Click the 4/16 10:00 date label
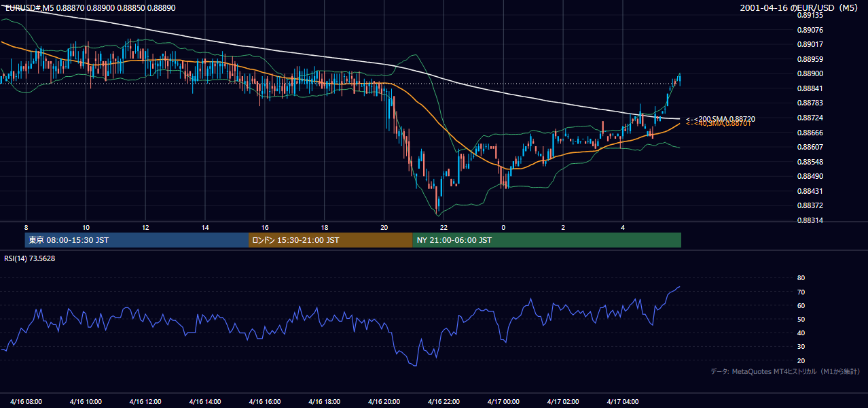 (x=86, y=401)
